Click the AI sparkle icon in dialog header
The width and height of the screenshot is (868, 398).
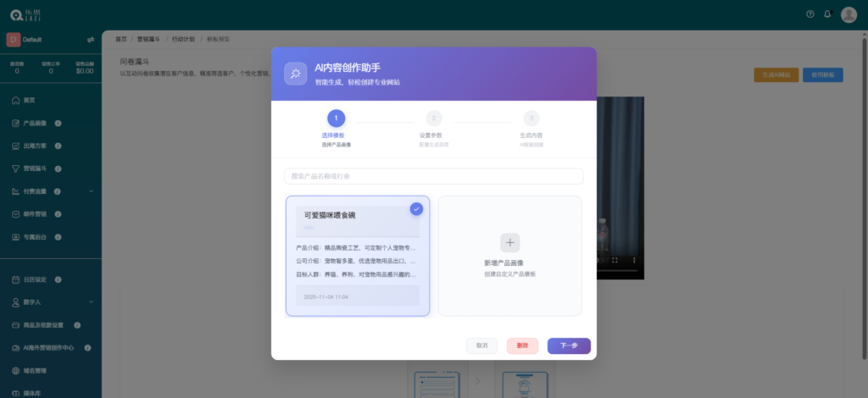295,75
